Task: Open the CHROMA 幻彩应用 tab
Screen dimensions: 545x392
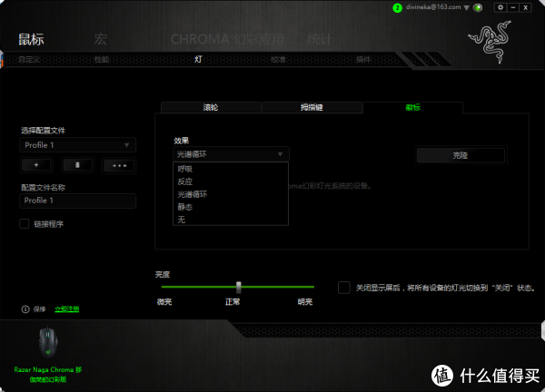Action: click(227, 39)
